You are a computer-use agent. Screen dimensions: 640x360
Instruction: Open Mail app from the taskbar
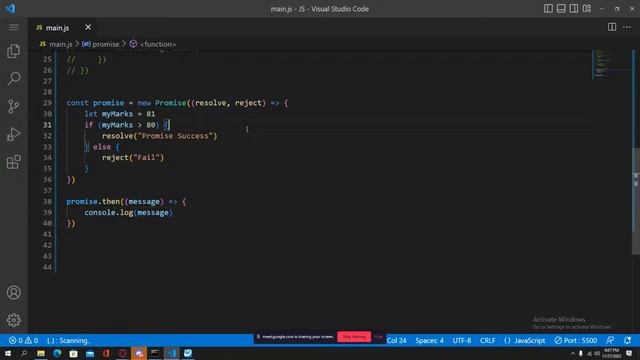click(x=90, y=353)
